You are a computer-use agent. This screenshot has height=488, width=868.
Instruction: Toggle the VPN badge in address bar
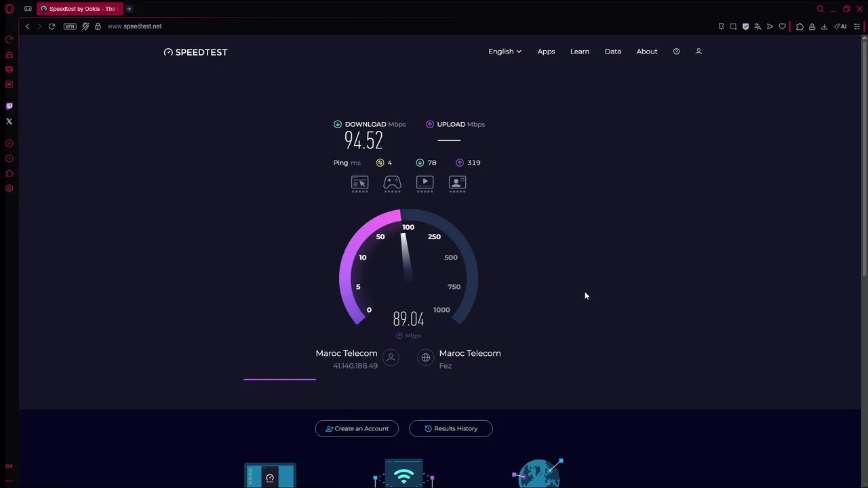[70, 26]
